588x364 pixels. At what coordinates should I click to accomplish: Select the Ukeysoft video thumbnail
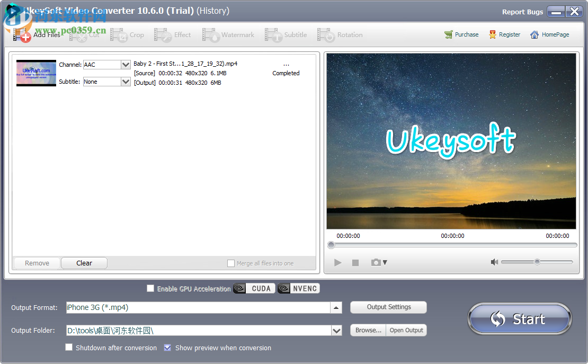(x=36, y=73)
